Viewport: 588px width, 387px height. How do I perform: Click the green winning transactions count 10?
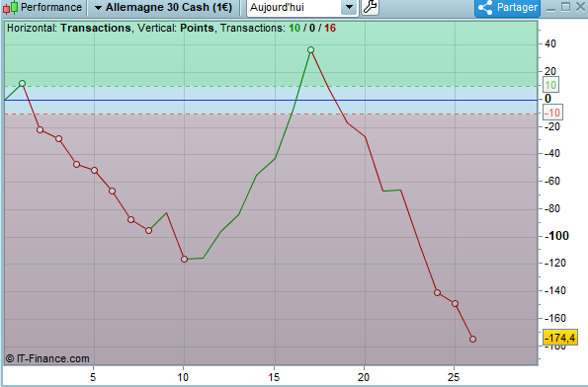pos(294,28)
